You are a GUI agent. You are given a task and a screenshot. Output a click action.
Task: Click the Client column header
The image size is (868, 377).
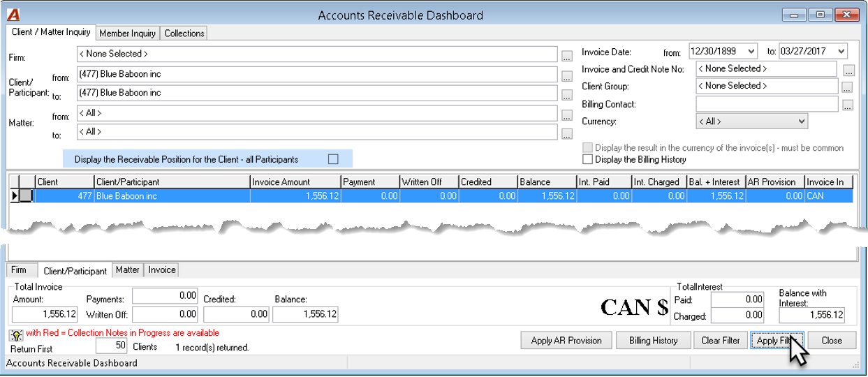tap(64, 182)
